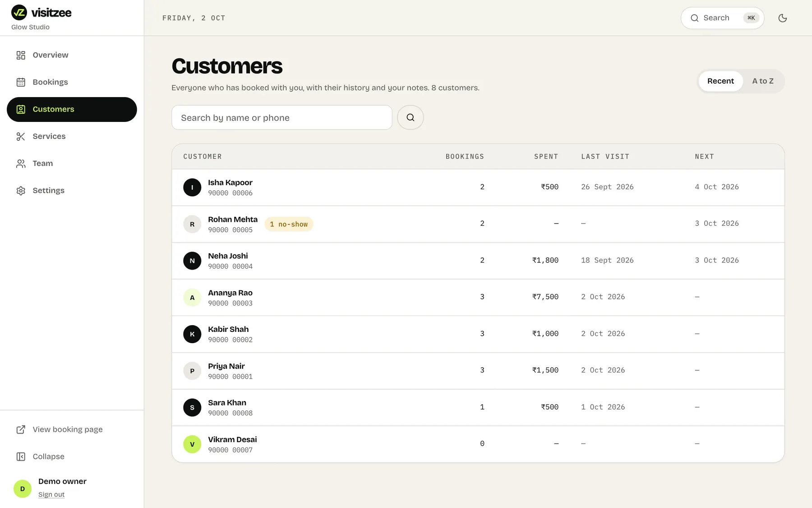Open the Team page
The width and height of the screenshot is (812, 508).
coord(72,163)
